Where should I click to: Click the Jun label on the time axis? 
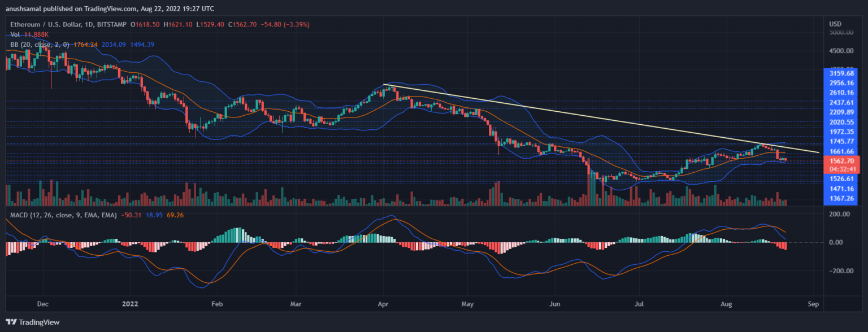pyautogui.click(x=556, y=303)
